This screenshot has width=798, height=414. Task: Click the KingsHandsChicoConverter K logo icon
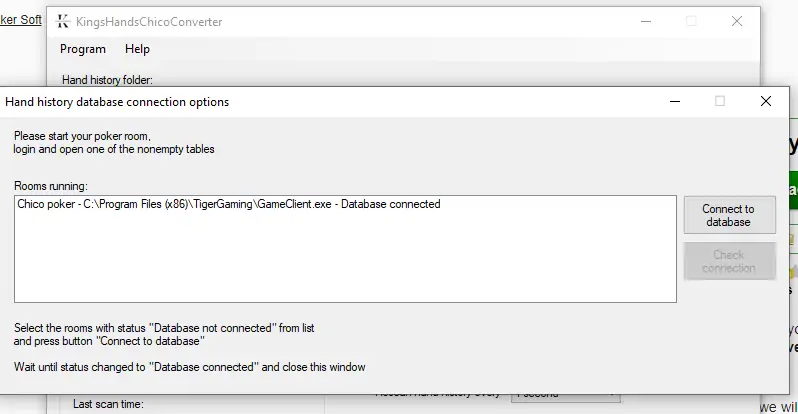click(64, 21)
